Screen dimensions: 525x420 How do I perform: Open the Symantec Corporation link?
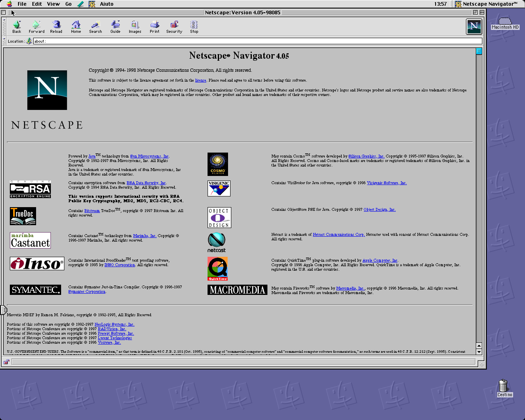click(87, 292)
